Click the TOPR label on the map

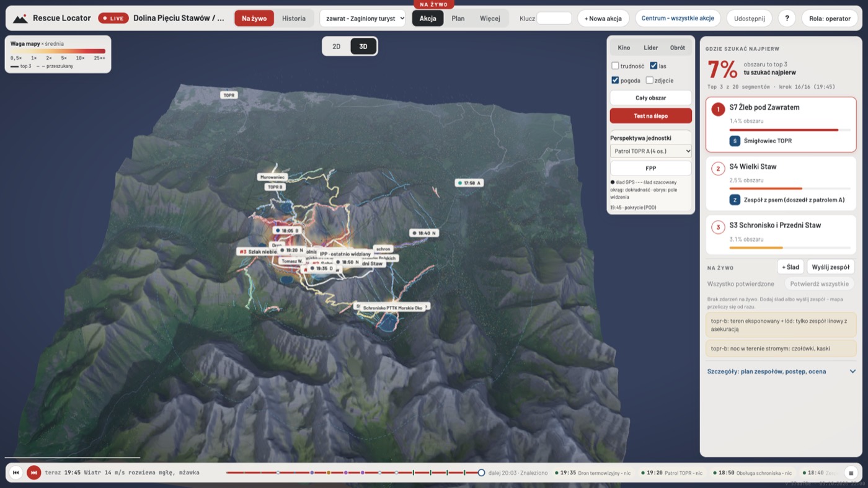point(229,95)
